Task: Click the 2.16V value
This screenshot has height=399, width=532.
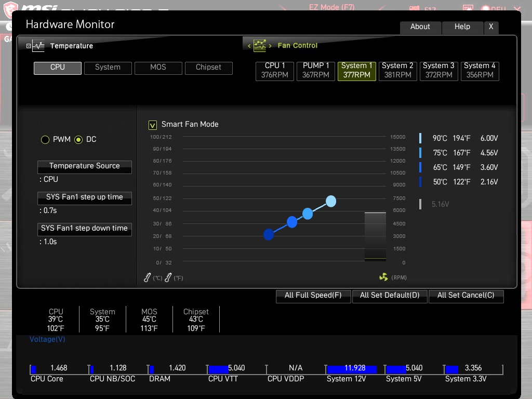Action: click(489, 182)
